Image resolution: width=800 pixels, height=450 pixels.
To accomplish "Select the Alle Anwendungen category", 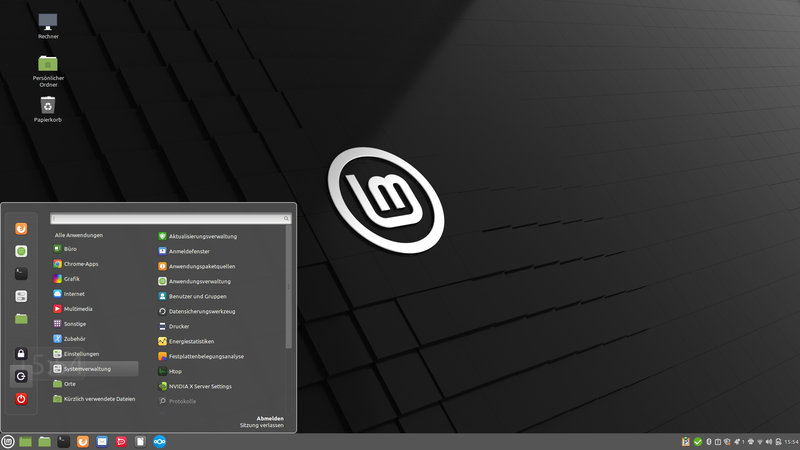I will pyautogui.click(x=79, y=235).
